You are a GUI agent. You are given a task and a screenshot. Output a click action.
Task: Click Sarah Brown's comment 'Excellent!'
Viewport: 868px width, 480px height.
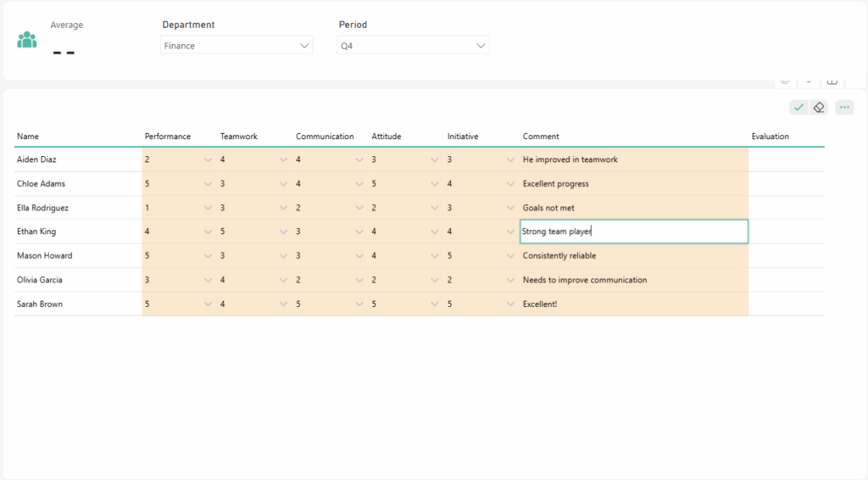[x=540, y=304]
